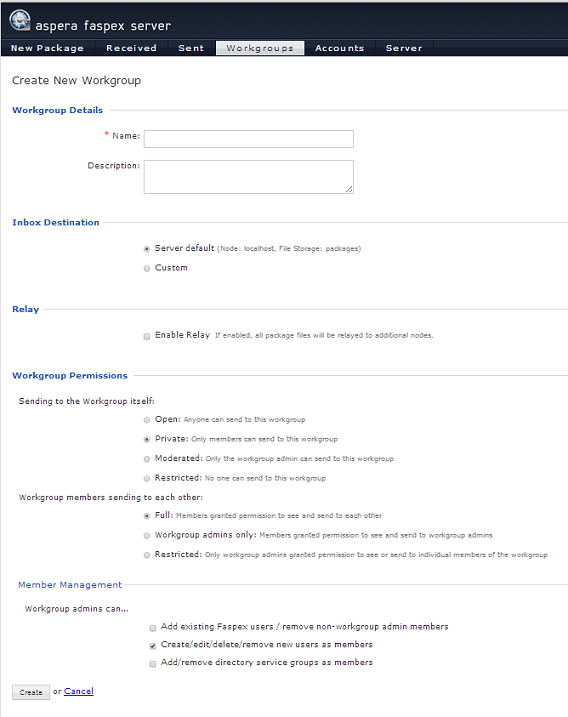
Task: Click the Aspera Faspex logo icon
Action: tap(20, 21)
